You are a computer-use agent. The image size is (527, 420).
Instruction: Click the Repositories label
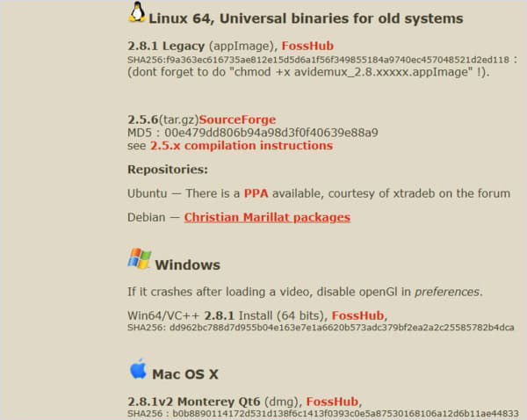[x=168, y=169]
